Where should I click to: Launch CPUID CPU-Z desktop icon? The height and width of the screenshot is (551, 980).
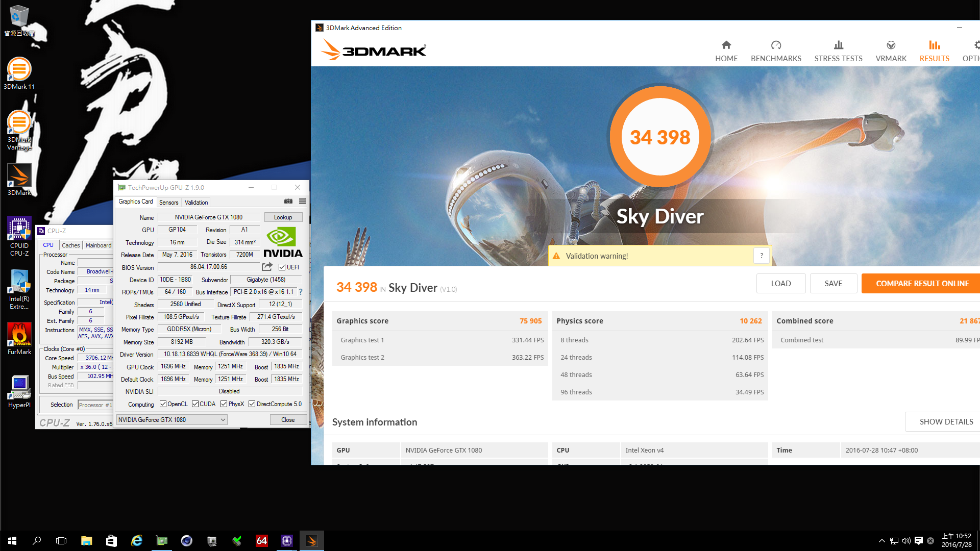click(19, 236)
